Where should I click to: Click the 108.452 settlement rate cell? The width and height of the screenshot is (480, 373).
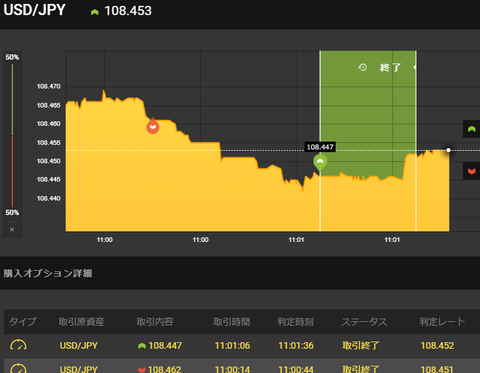(x=437, y=346)
